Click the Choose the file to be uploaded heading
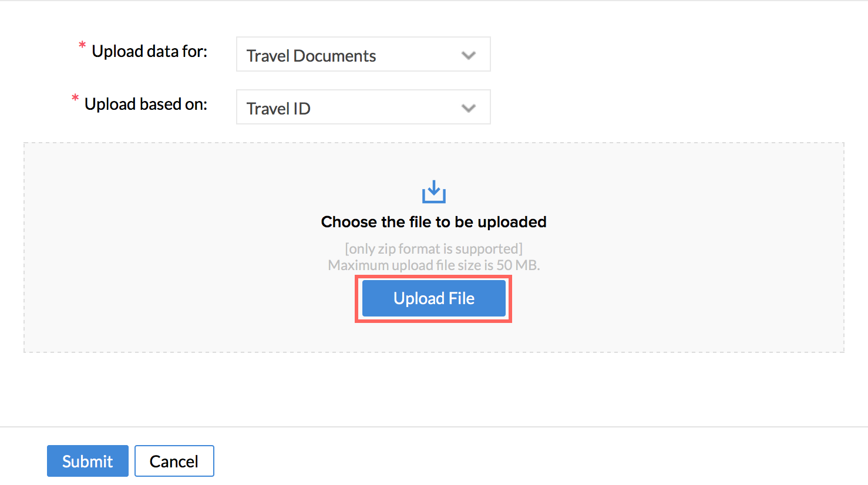The image size is (868, 485). click(433, 222)
